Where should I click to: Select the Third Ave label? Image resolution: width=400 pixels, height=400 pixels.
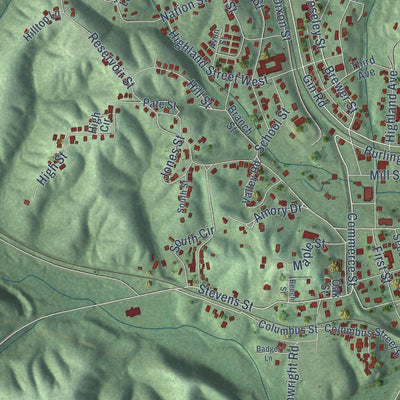coord(364,67)
